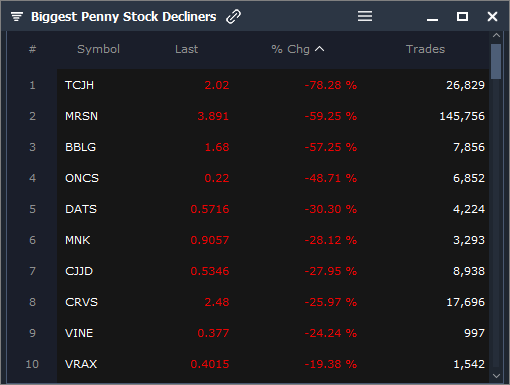This screenshot has height=385, width=510.
Task: Click the scrollbar down arrow
Action: (496, 376)
